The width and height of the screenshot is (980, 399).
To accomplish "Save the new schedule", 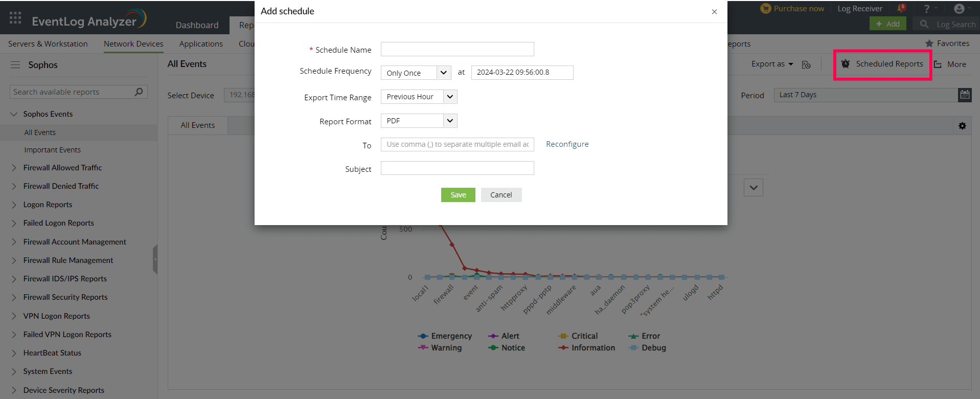I will 458,195.
